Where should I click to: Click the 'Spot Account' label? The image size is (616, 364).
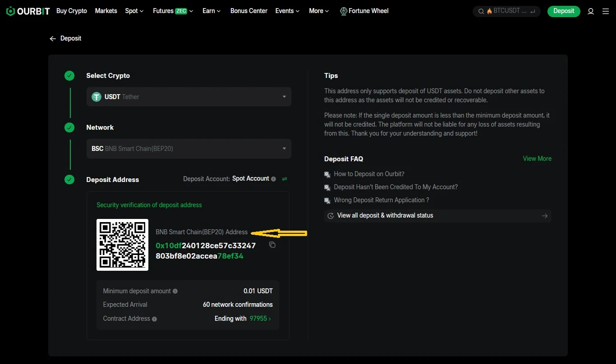[x=251, y=178]
